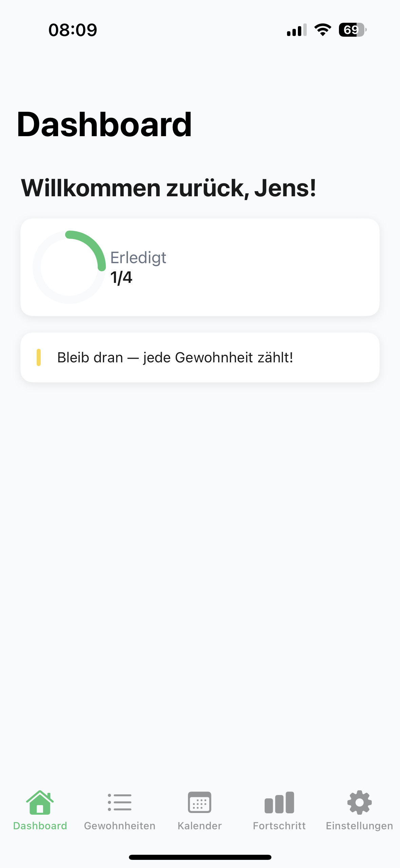Image resolution: width=400 pixels, height=868 pixels.
Task: Tap the green Dashboard house icon
Action: click(40, 802)
